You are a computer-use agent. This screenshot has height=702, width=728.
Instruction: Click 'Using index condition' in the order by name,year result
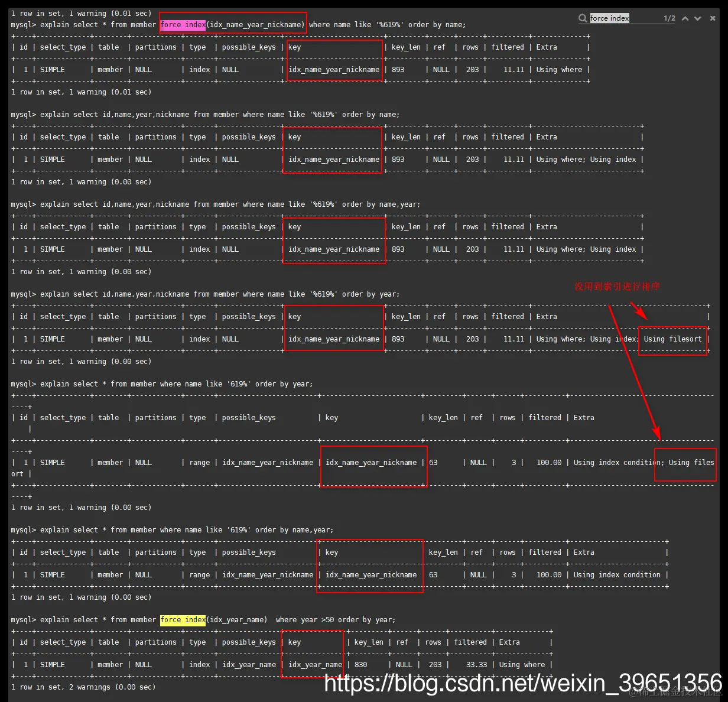(x=617, y=575)
